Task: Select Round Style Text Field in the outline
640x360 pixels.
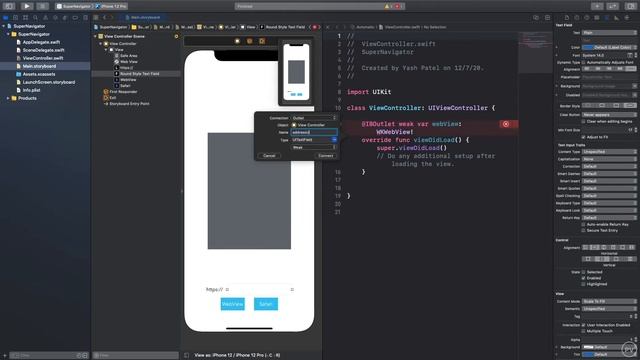Action: tap(140, 74)
